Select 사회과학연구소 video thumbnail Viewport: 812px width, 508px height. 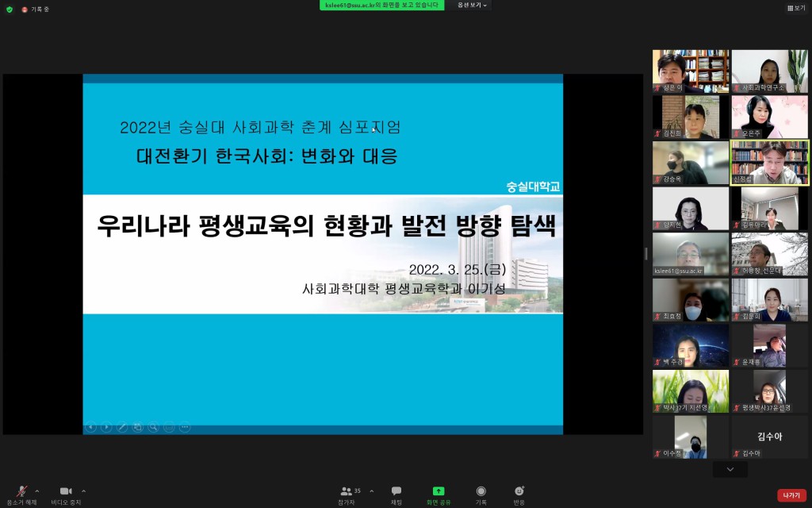(x=769, y=71)
